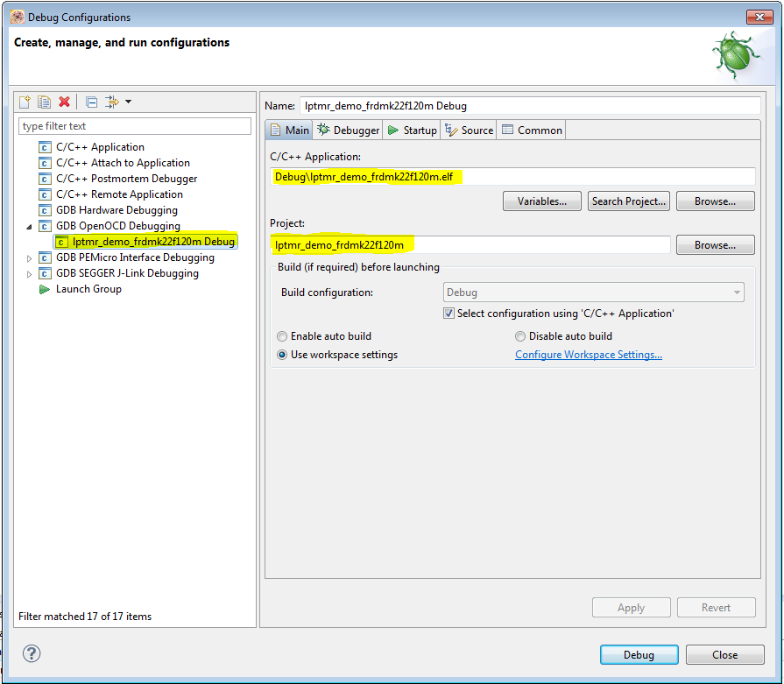Close the Debug Configurations dialog with X
The image size is (784, 684).
pos(759,17)
